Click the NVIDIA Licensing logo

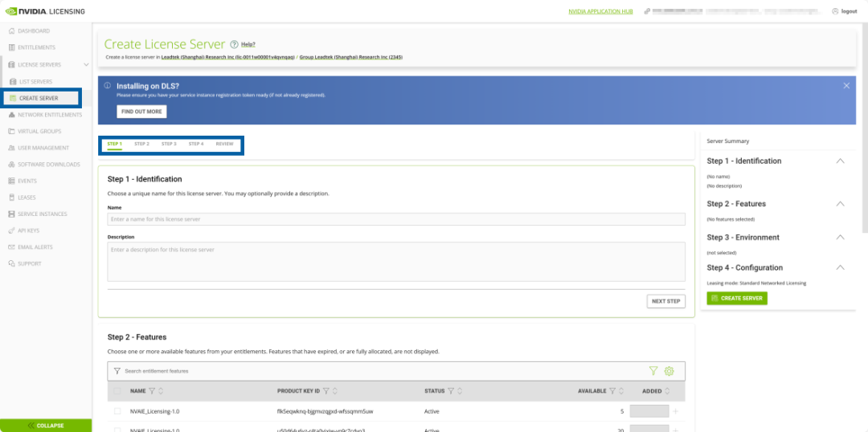(45, 11)
